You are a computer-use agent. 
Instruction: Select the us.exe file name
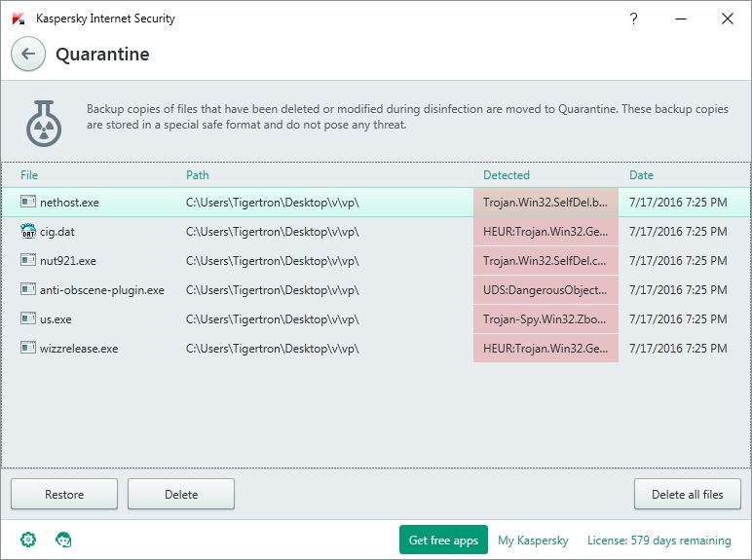[56, 319]
